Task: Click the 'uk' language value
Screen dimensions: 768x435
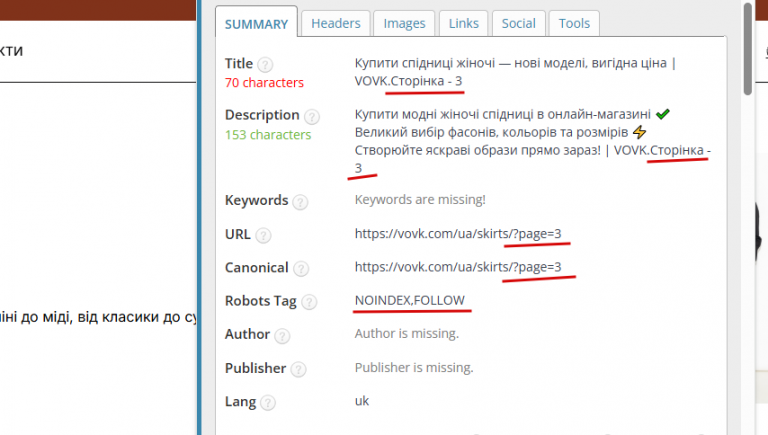Action: [x=362, y=401]
